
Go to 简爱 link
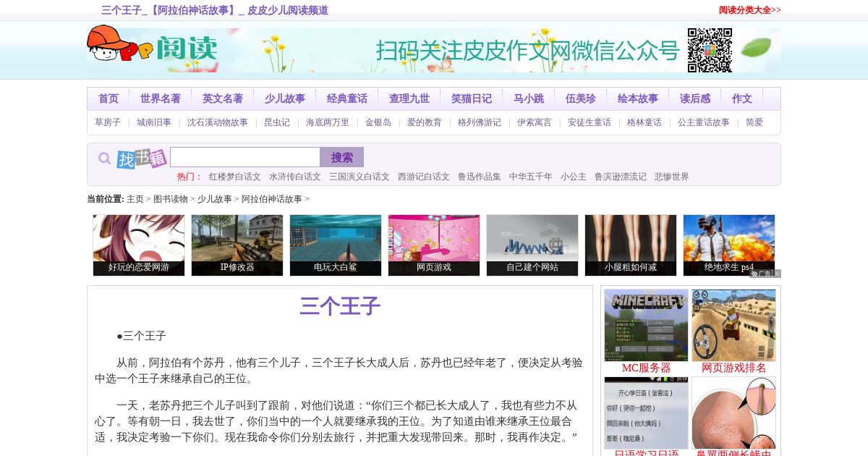tap(754, 122)
